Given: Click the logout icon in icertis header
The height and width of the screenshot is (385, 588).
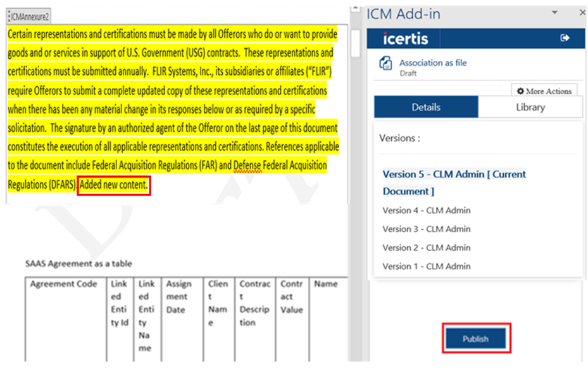Looking at the screenshot, I should [565, 39].
